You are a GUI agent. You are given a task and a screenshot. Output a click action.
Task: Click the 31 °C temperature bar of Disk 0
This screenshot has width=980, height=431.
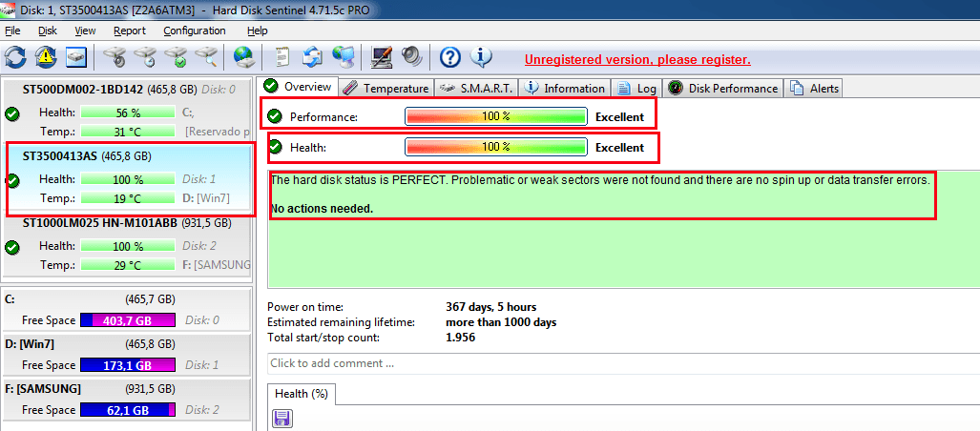128,132
